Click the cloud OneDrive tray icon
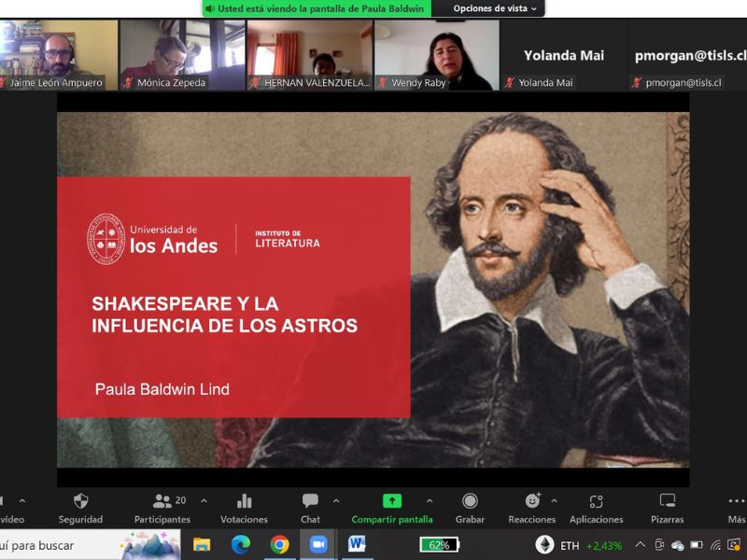 [x=678, y=545]
